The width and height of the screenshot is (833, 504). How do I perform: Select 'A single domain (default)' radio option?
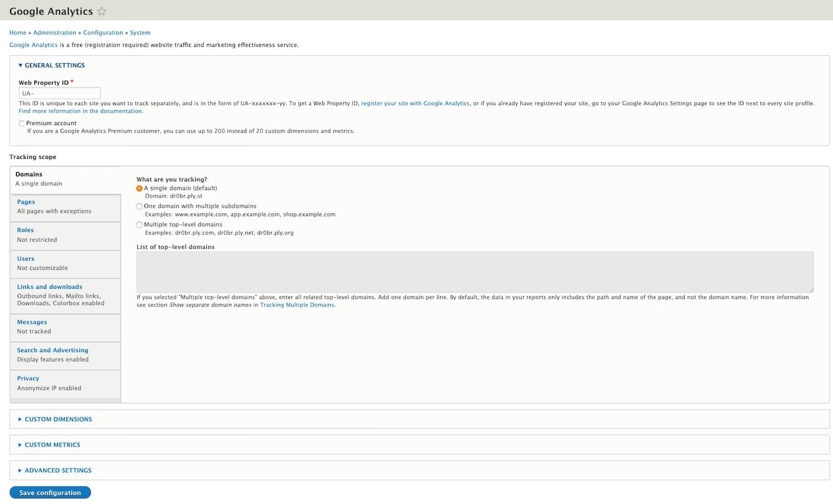point(139,188)
